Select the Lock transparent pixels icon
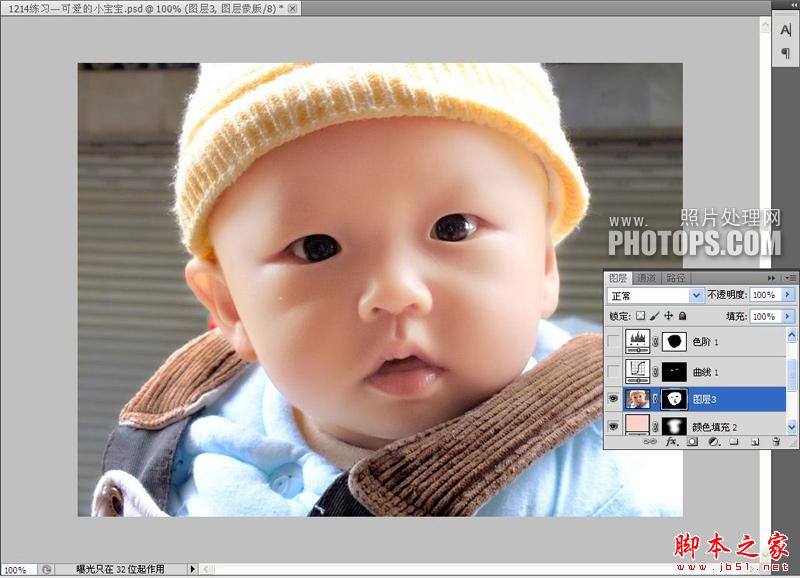The image size is (800, 578). click(x=640, y=315)
